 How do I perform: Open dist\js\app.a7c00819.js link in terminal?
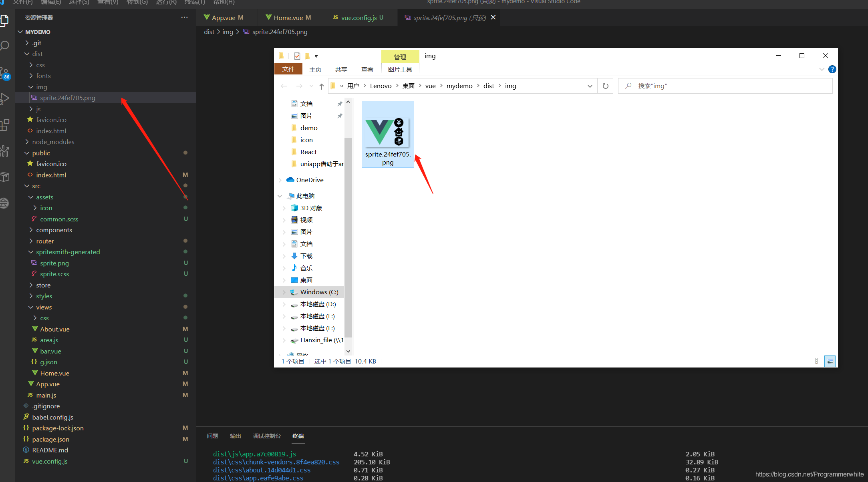(254, 454)
